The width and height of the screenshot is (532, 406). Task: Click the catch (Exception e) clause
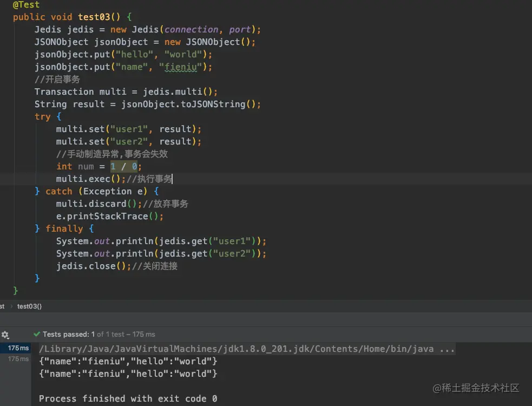point(96,192)
